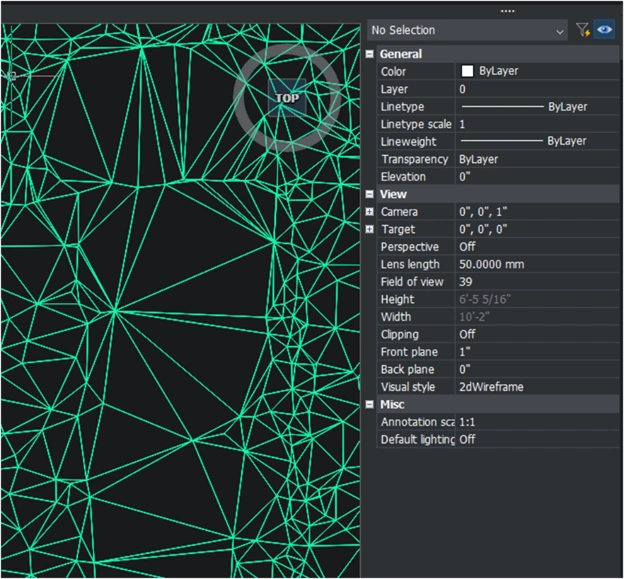Expand the Target property row

click(x=370, y=229)
